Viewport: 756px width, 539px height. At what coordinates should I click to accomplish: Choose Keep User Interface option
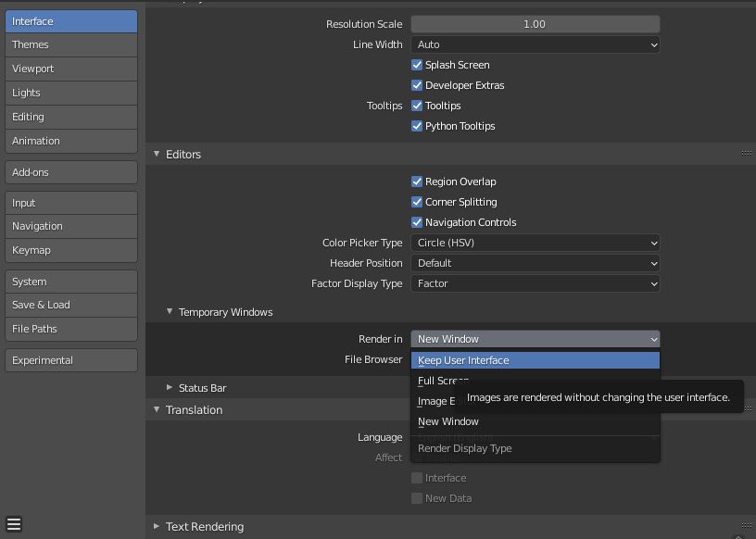click(535, 360)
